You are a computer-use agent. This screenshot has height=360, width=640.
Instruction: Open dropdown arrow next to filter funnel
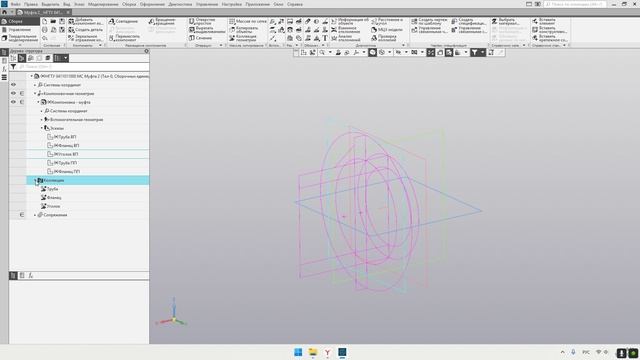(x=482, y=52)
